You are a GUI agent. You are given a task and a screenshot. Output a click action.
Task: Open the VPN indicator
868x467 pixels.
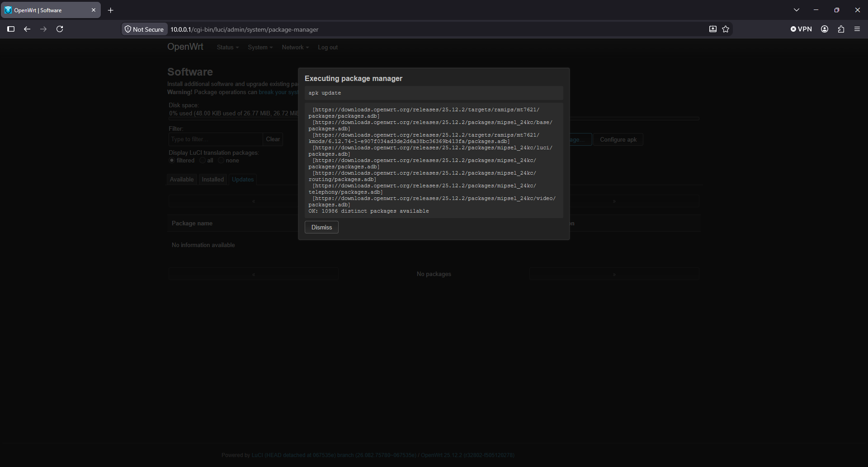[x=801, y=29]
